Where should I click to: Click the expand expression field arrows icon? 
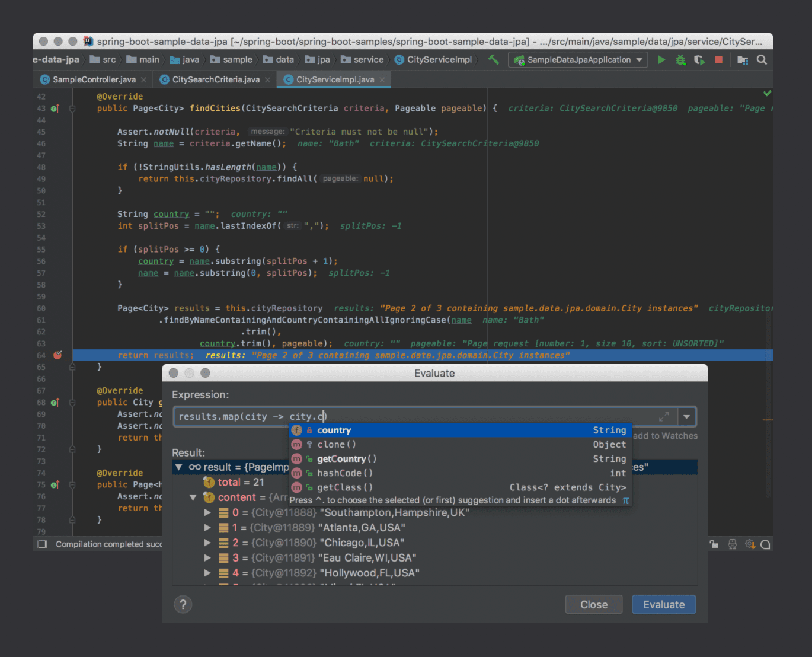tap(664, 417)
